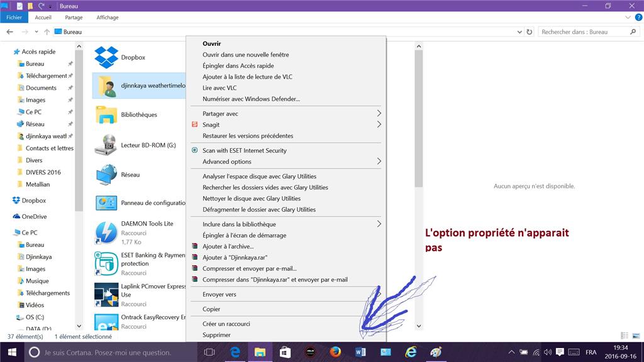Open recent locations dropdown arrow

pos(36,31)
